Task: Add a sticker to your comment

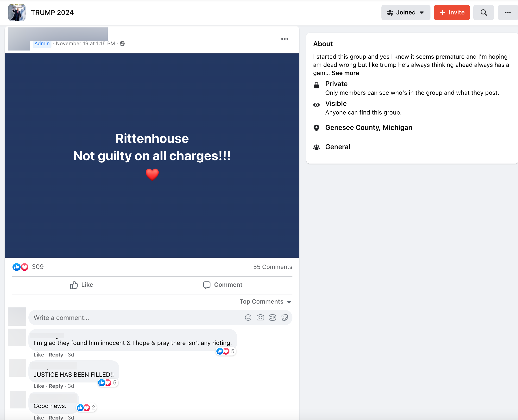Action: pyautogui.click(x=285, y=318)
